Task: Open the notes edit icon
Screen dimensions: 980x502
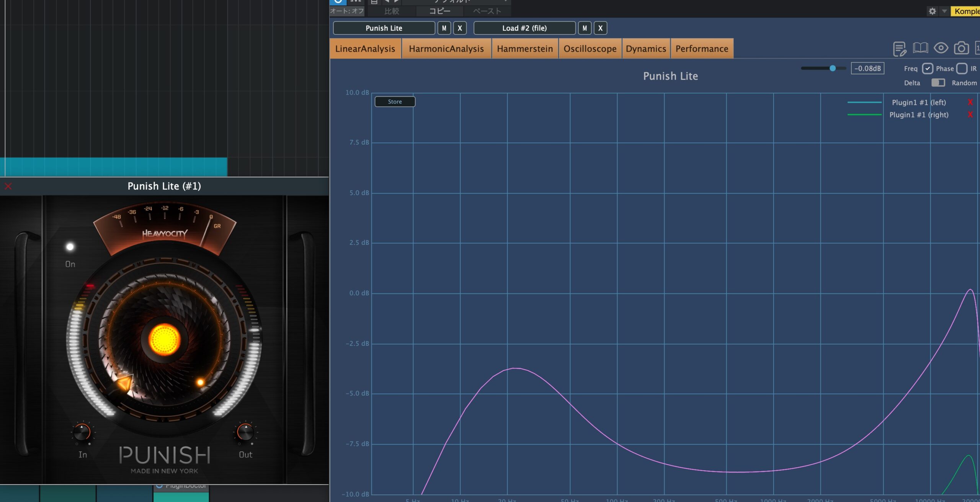Action: coord(899,49)
